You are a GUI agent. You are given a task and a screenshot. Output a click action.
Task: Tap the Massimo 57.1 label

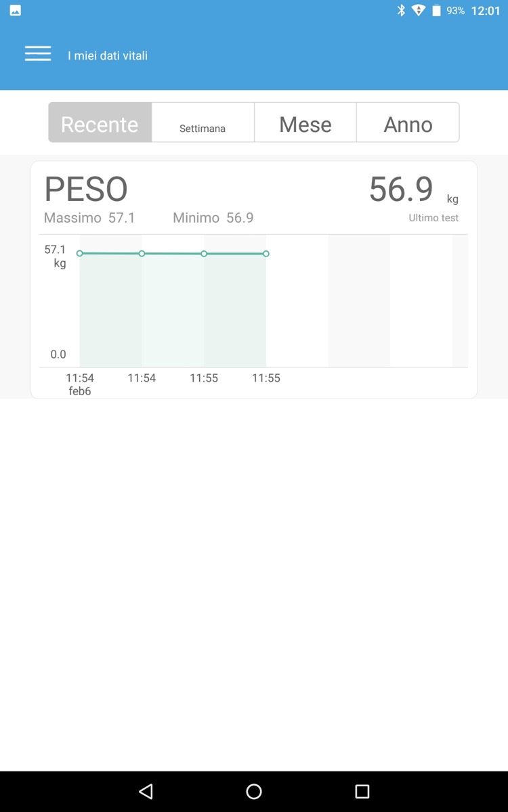[x=89, y=218]
